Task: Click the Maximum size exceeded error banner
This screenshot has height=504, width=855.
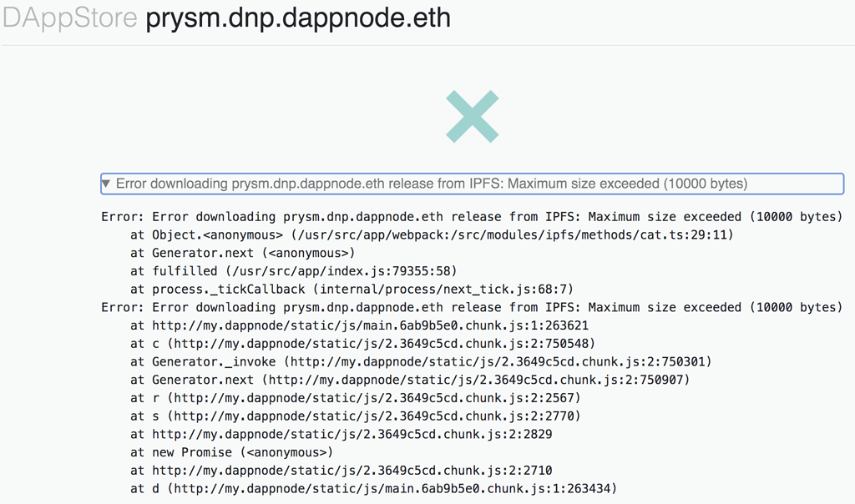Action: point(468,183)
